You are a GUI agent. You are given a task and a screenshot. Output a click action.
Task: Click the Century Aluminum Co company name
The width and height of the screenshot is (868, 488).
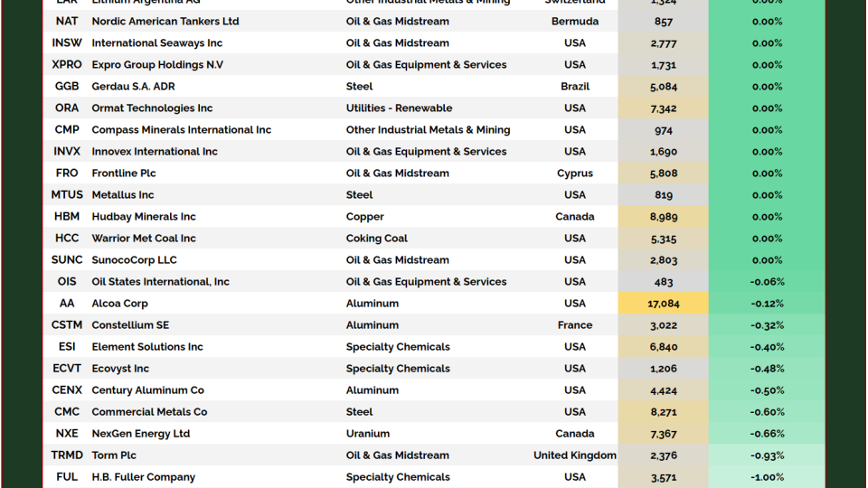pos(147,390)
